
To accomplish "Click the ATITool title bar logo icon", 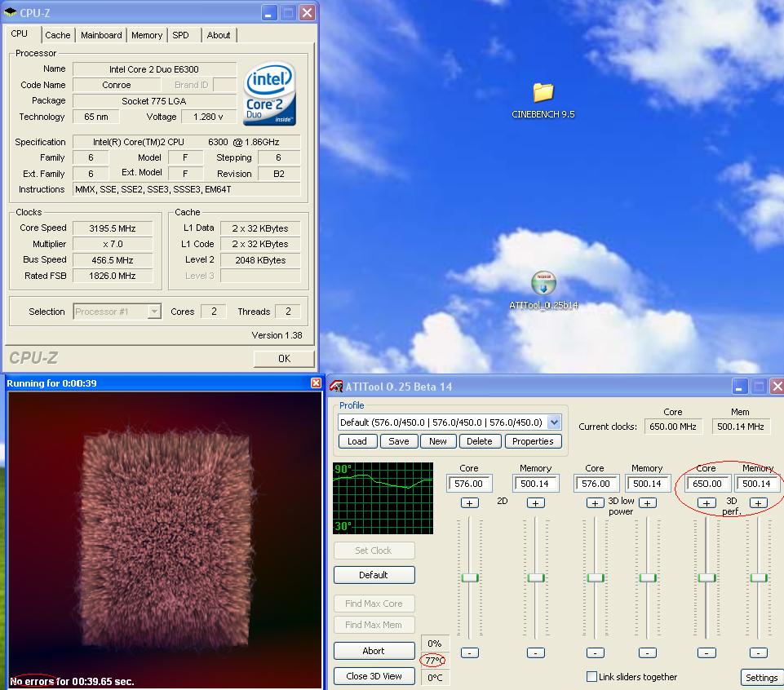I will point(336,387).
